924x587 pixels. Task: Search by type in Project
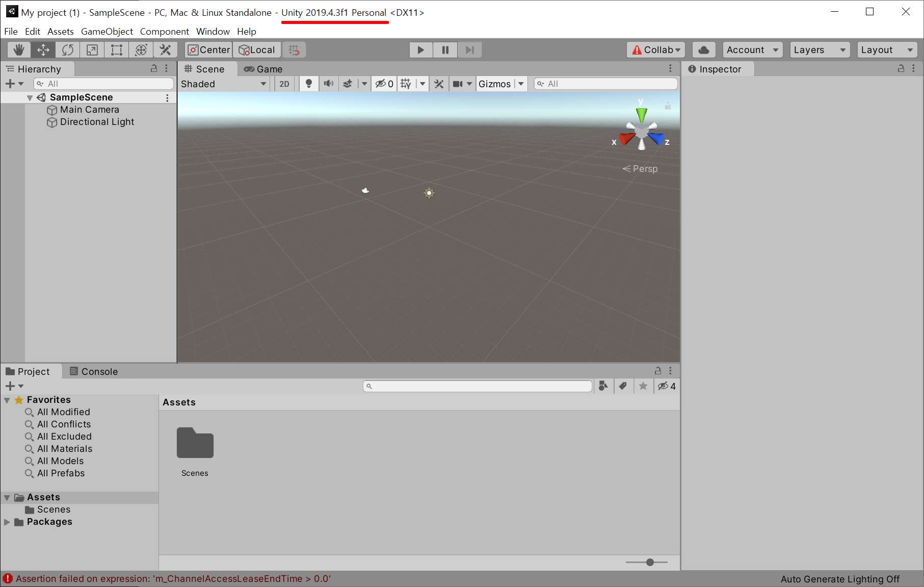[x=603, y=386]
